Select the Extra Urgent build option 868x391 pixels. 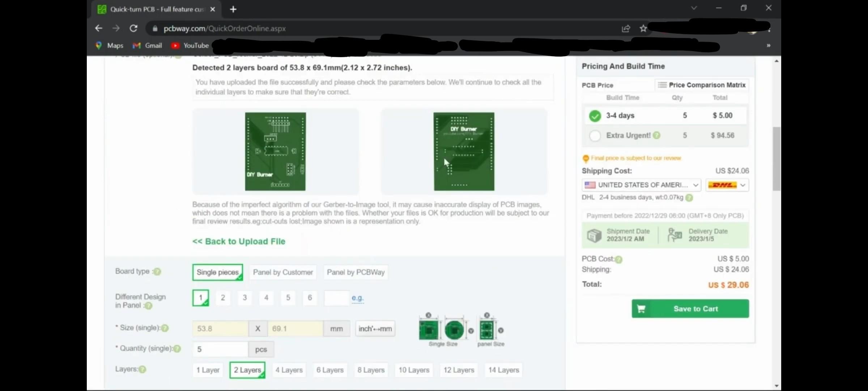point(595,135)
